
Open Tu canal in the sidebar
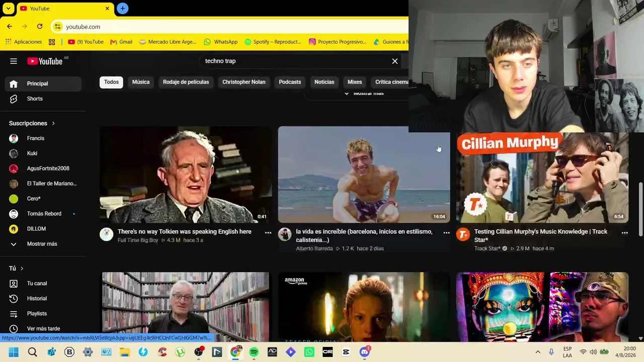click(x=43, y=284)
